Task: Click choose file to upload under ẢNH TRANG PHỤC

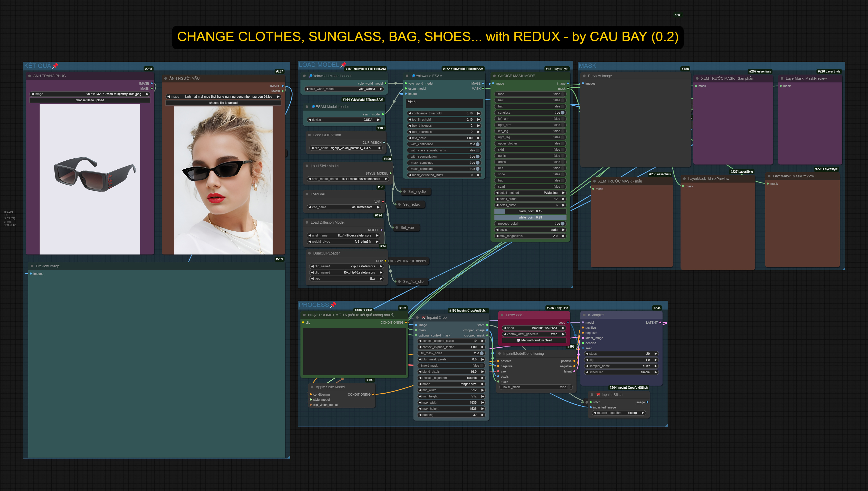Action: click(x=89, y=100)
